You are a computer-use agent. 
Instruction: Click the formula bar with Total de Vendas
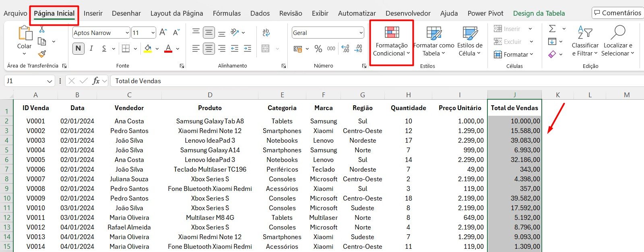click(x=377, y=81)
